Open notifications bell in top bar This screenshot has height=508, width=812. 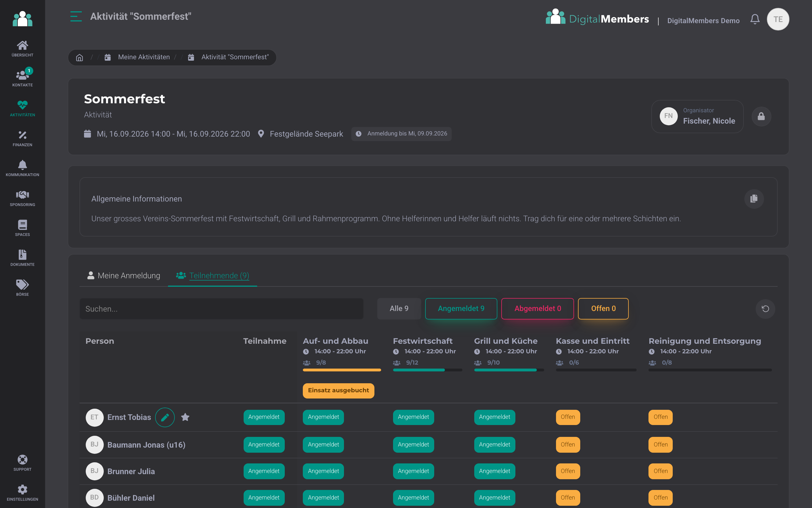(x=755, y=19)
